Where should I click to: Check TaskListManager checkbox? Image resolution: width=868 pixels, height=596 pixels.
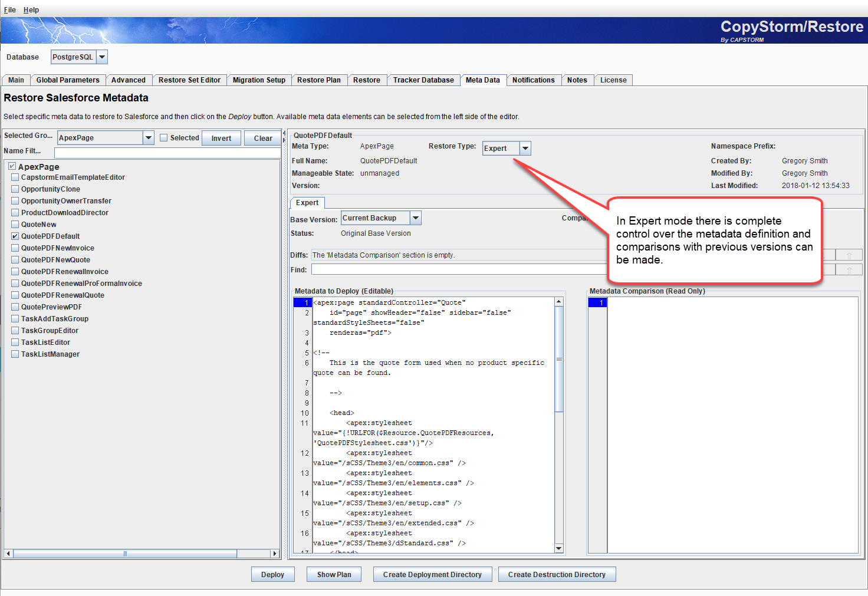pos(15,354)
